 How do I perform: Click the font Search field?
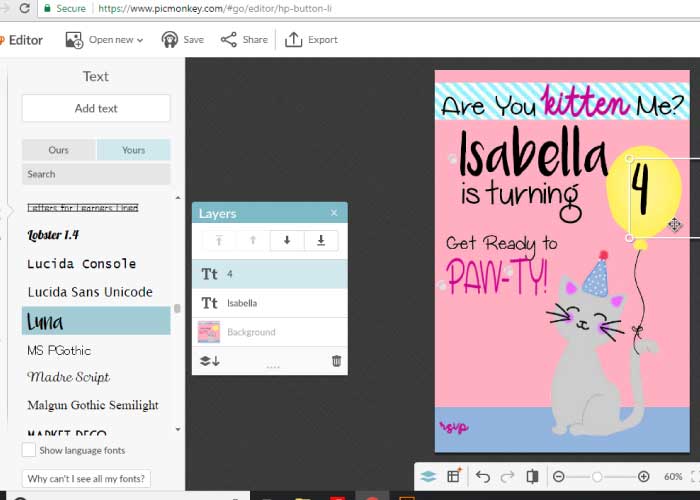click(96, 174)
